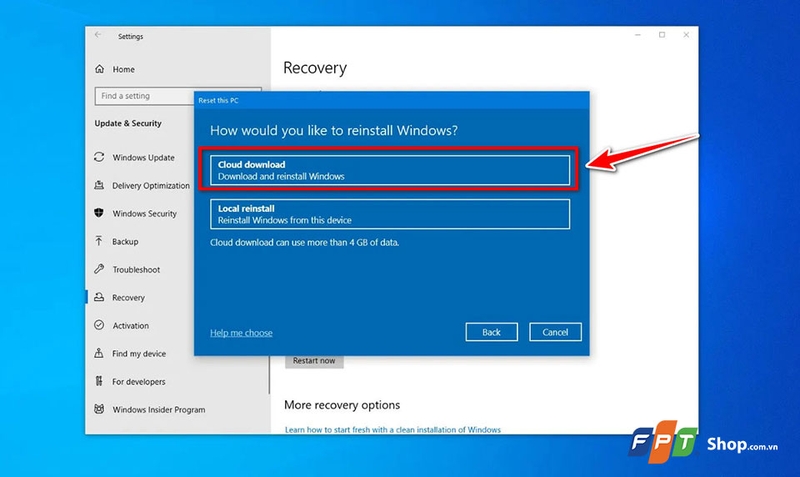
Task: Click the Reset this PC title bar
Action: tap(391, 101)
